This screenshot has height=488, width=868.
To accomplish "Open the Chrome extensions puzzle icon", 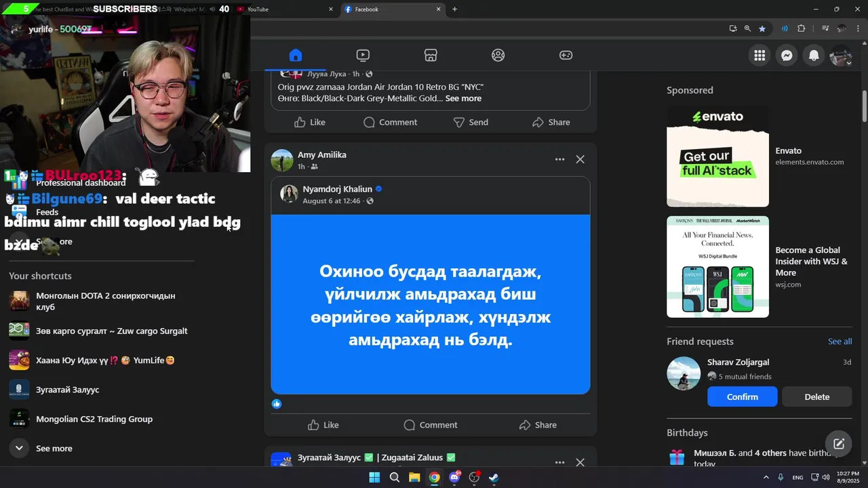I will point(802,28).
